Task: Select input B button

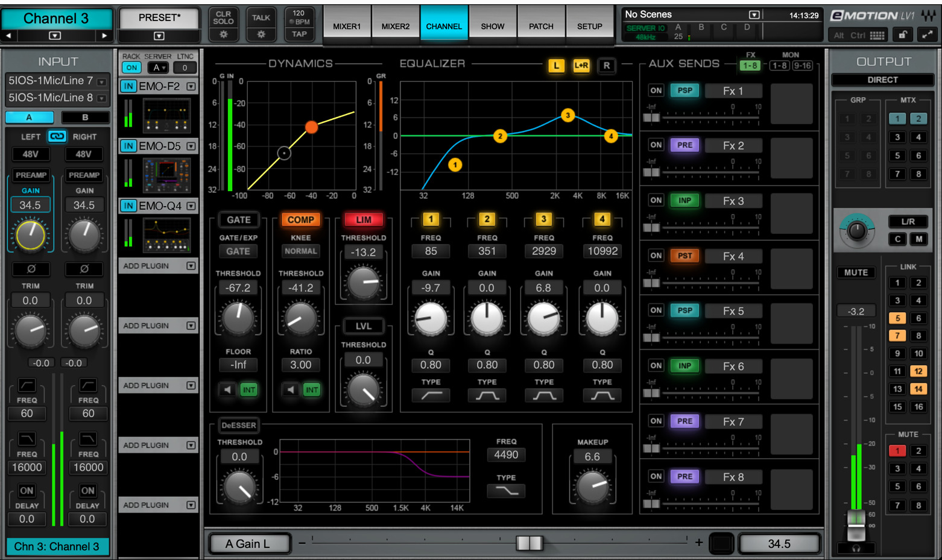Action: click(85, 117)
